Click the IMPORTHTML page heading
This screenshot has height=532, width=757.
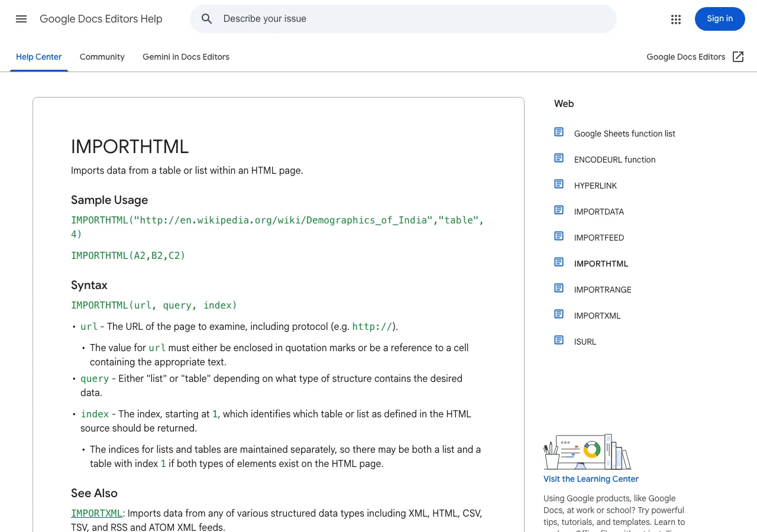pyautogui.click(x=130, y=147)
